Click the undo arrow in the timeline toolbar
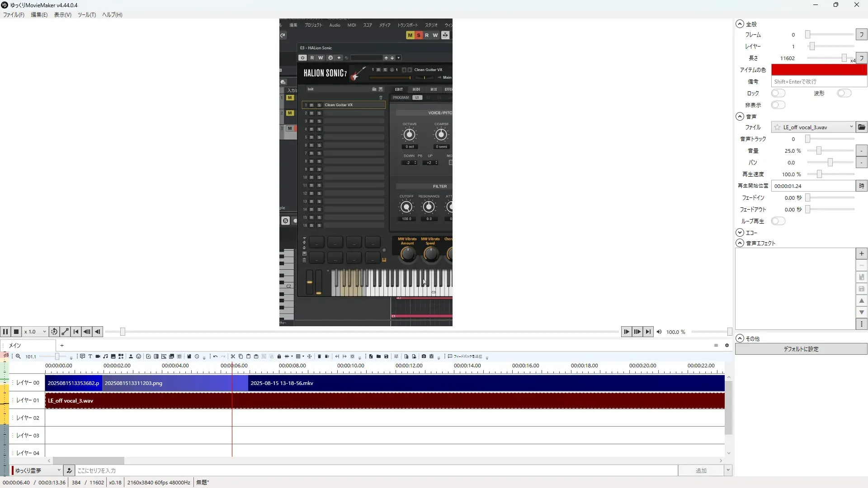Viewport: 868px width, 488px height. tap(215, 357)
